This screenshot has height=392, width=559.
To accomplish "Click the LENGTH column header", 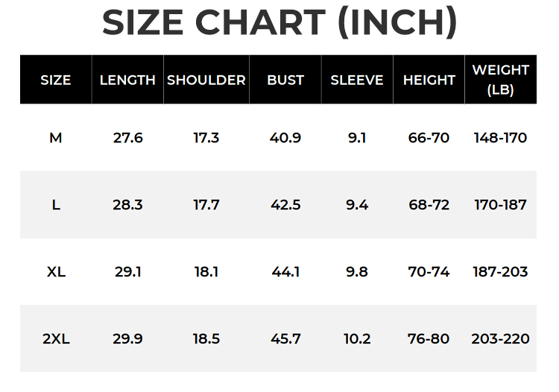I will point(127,80).
